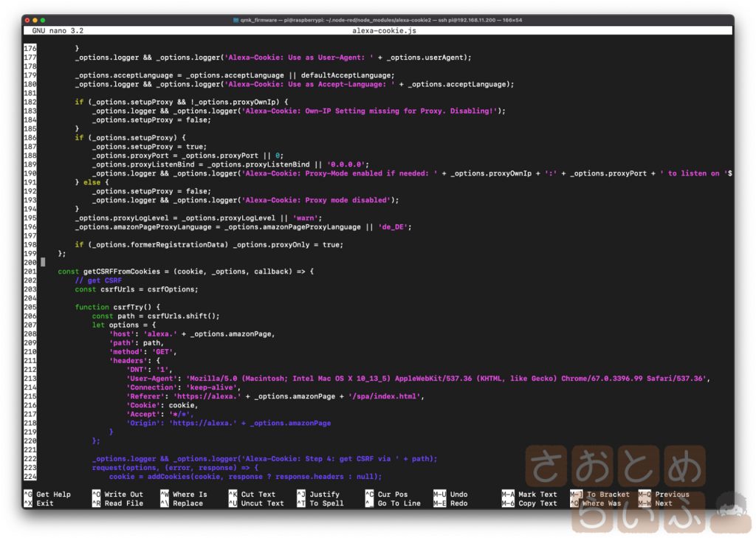Screen dimensions: 756x538
Task: Click 'Alexa-Cookie: Proxy mode disabled' string
Action: (316, 200)
